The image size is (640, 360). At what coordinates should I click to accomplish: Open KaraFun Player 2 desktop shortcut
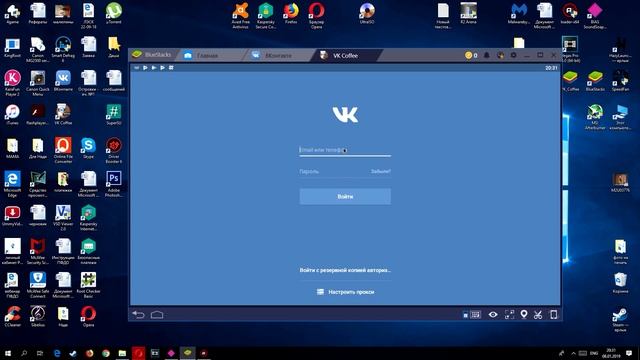point(12,83)
